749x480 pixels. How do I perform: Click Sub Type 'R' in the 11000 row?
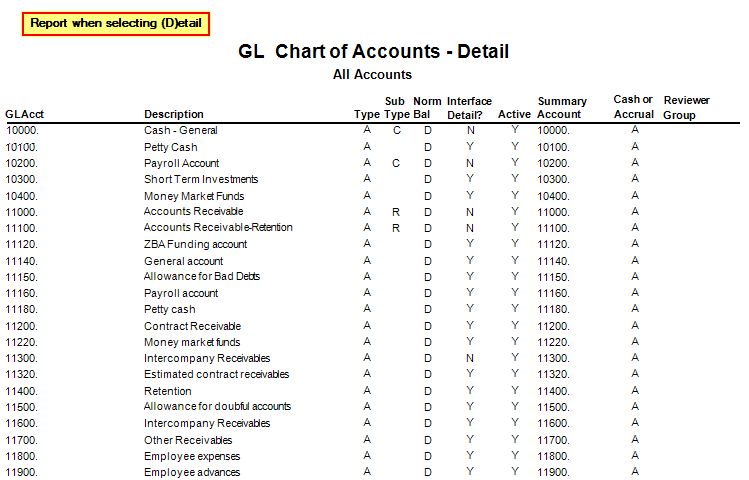[x=396, y=212]
